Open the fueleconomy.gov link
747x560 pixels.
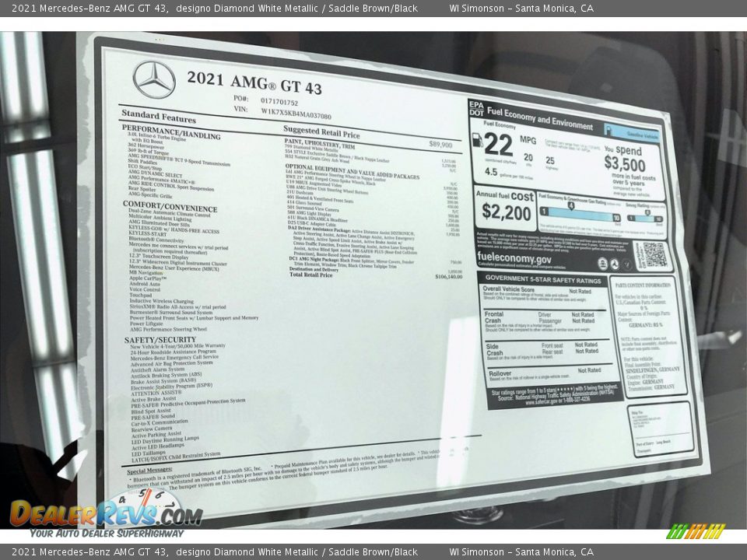coord(514,258)
